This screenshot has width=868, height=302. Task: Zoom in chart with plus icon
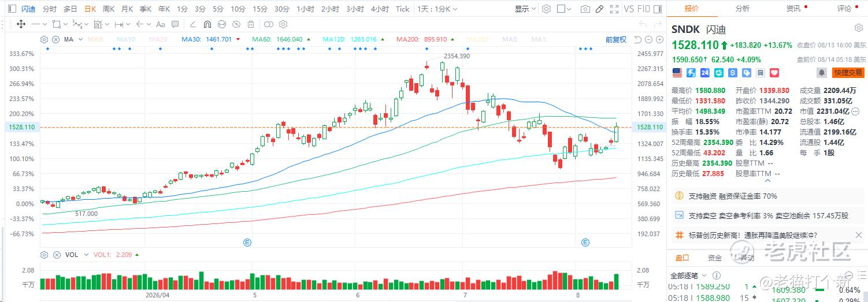(659, 39)
